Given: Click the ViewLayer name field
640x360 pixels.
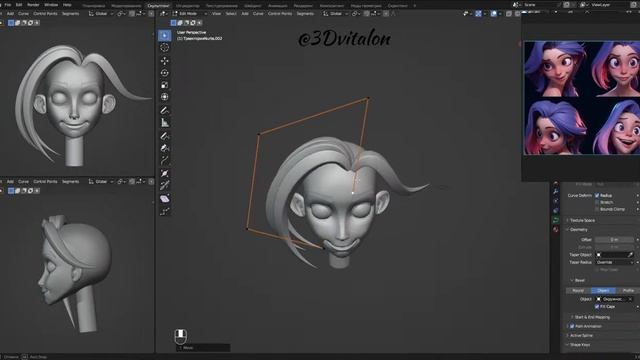Looking at the screenshot, I should [610, 5].
